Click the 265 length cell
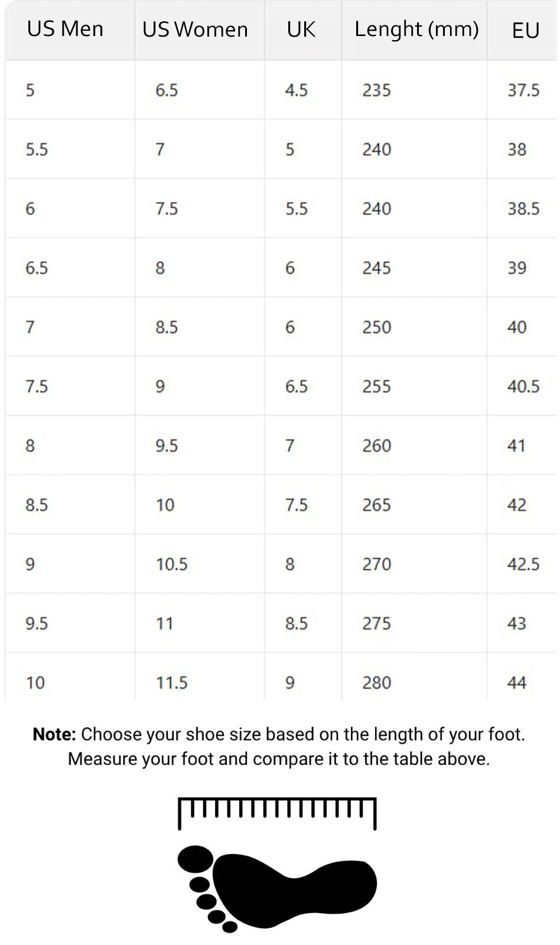This screenshot has height=945, width=560. pyautogui.click(x=377, y=505)
